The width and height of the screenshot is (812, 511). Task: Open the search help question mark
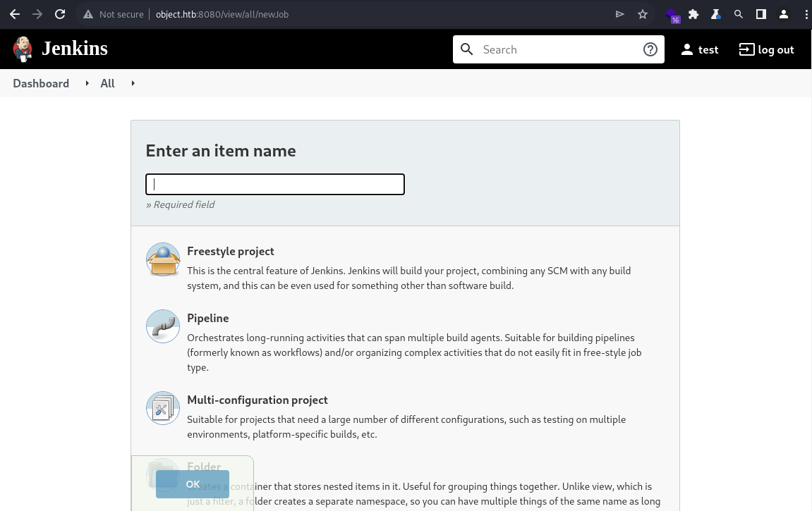click(x=650, y=49)
